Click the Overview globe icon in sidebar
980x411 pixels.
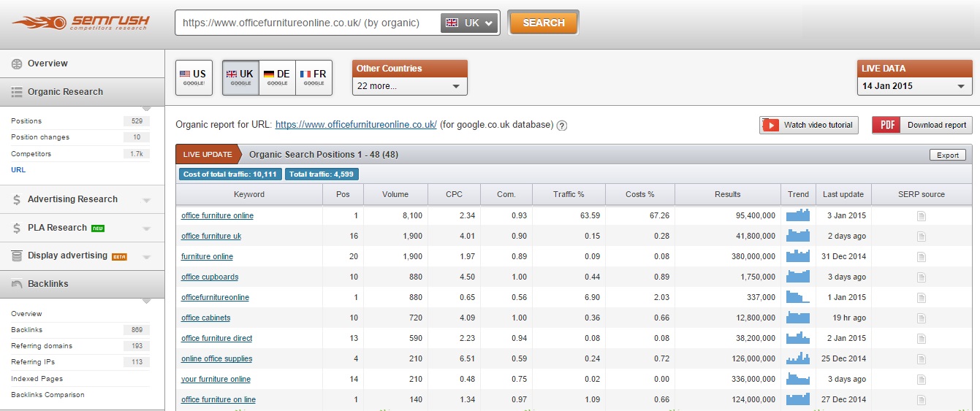[17, 64]
